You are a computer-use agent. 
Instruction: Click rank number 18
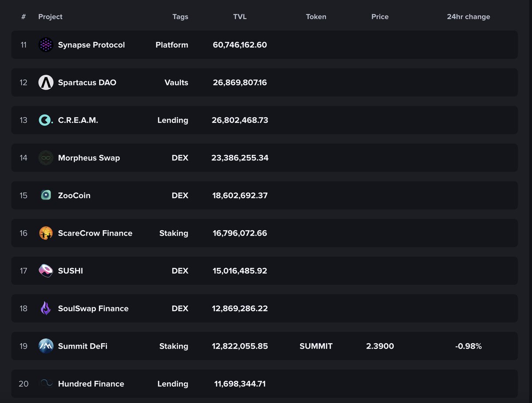(x=23, y=308)
